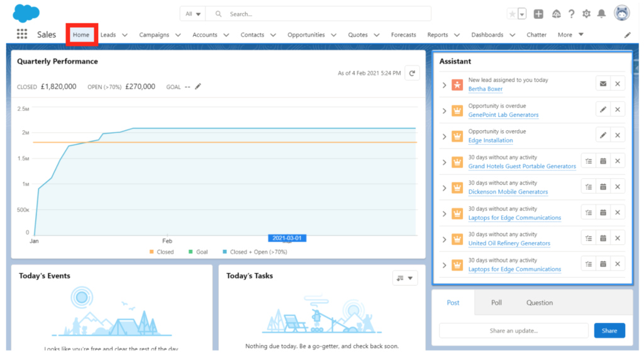The image size is (644, 360).
Task: Dismiss the Dickenson Mobile Generators item
Action: [618, 186]
